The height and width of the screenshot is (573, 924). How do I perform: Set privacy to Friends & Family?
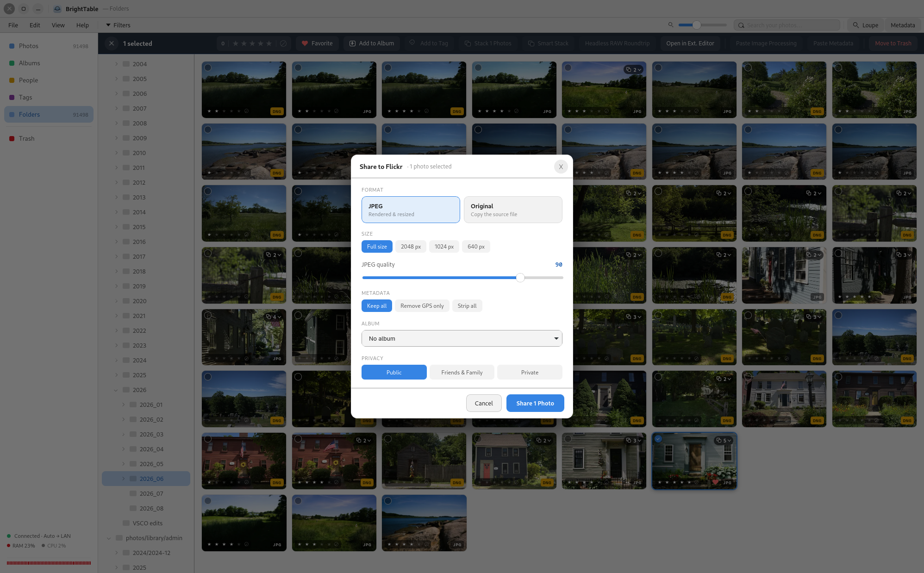click(462, 372)
